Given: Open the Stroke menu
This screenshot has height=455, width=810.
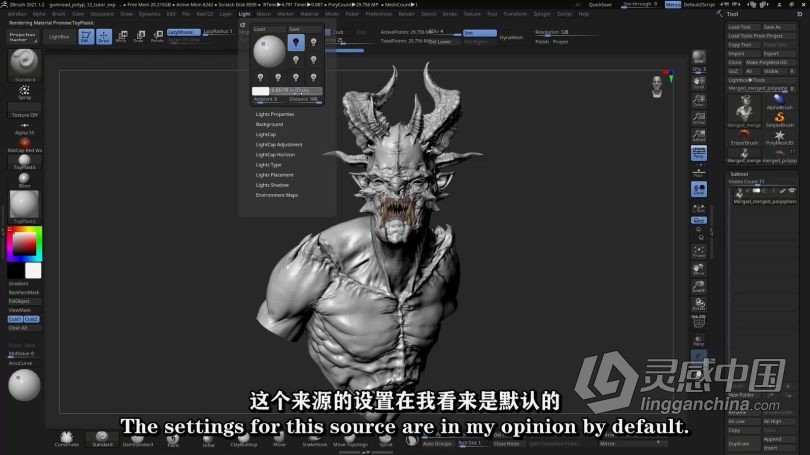Looking at the screenshot, I should 449,14.
